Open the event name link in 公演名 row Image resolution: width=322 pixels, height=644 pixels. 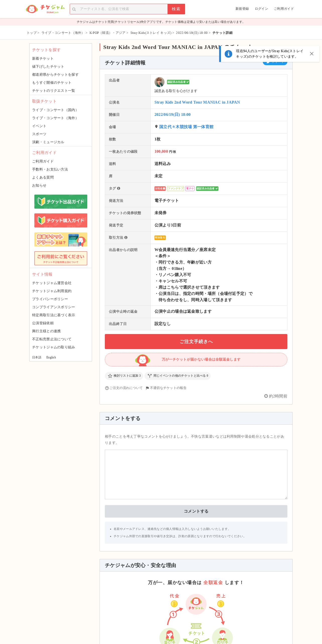click(x=197, y=102)
